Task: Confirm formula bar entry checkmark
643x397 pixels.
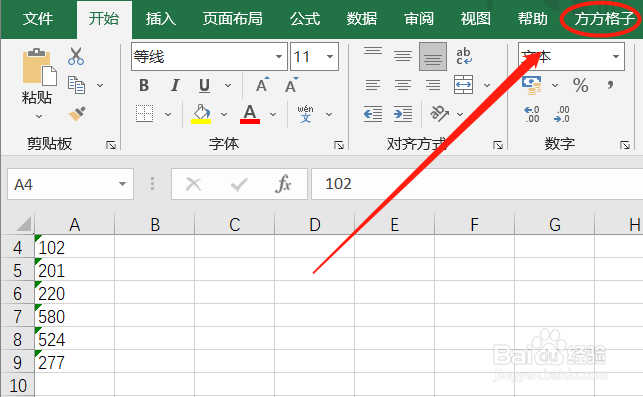Action: point(239,185)
